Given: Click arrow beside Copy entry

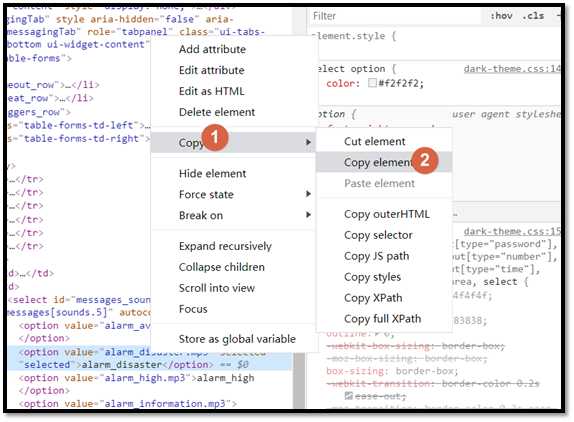Looking at the screenshot, I should (309, 142).
